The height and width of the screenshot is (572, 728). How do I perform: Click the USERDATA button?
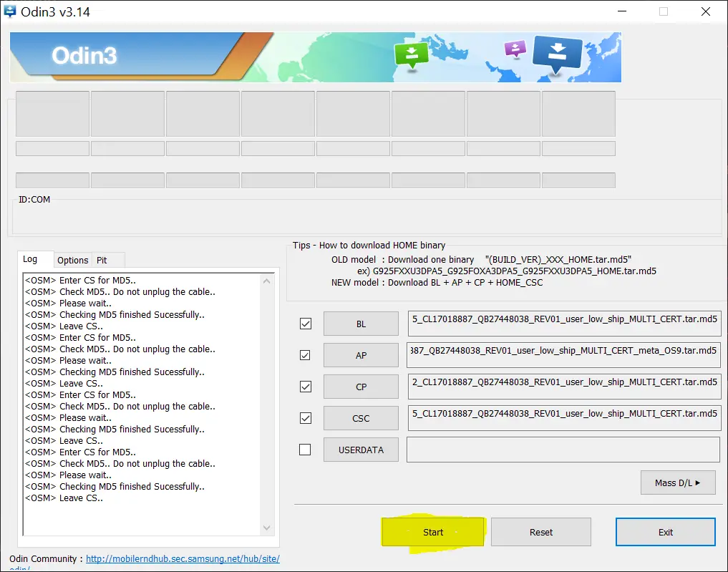click(x=361, y=450)
